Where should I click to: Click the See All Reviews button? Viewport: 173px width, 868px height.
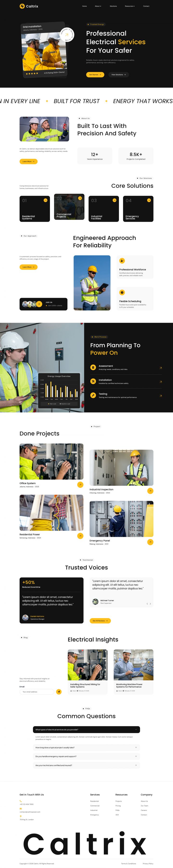(100, 621)
